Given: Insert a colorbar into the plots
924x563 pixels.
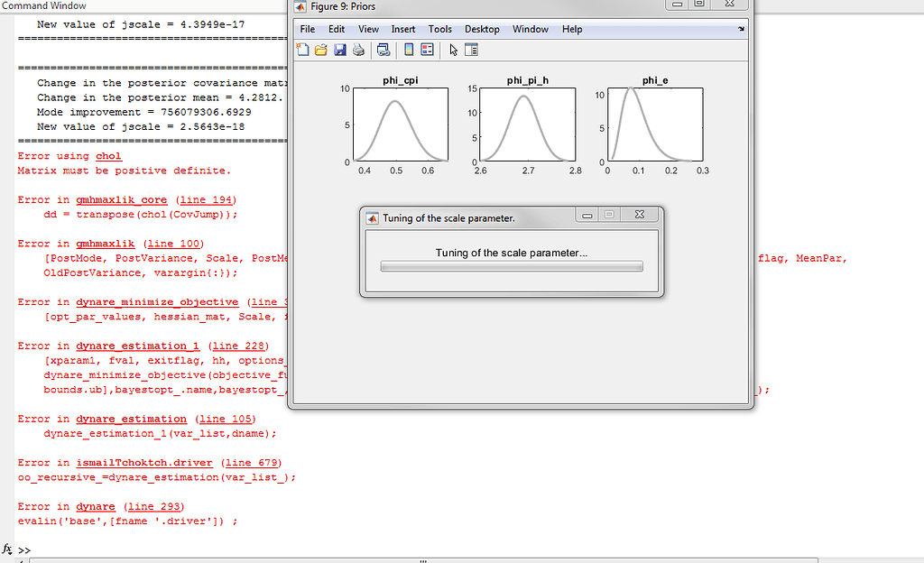Looking at the screenshot, I should tap(408, 50).
